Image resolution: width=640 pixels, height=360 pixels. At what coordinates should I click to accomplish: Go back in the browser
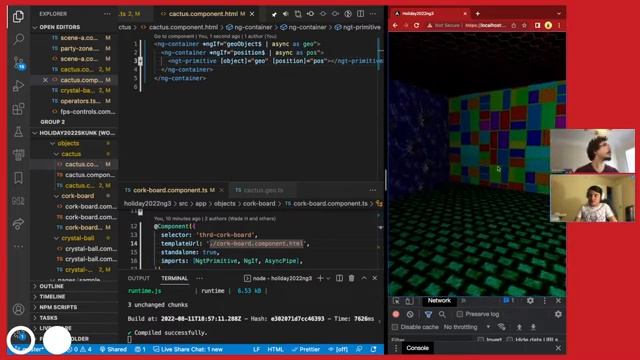[395, 25]
